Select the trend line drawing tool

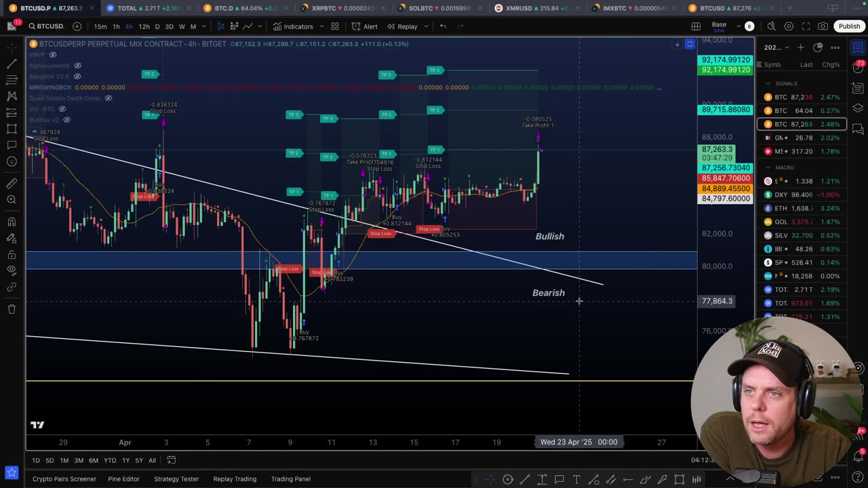[12, 64]
